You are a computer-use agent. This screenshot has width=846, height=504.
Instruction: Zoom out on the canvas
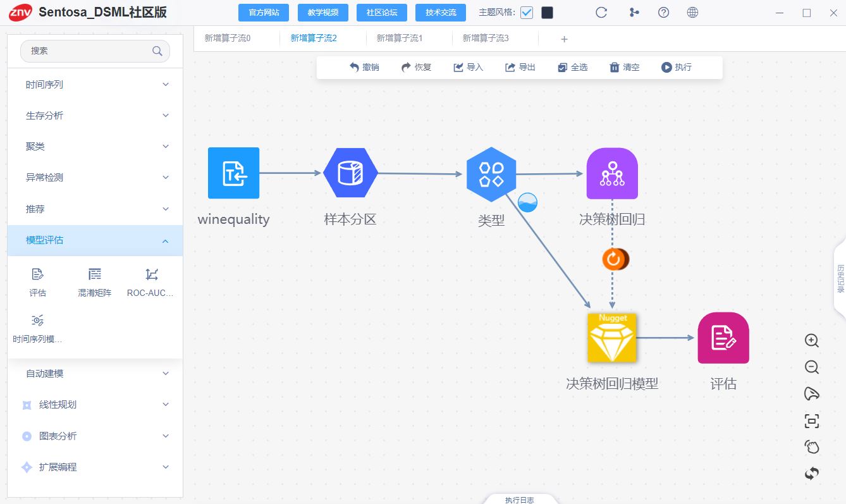click(812, 367)
